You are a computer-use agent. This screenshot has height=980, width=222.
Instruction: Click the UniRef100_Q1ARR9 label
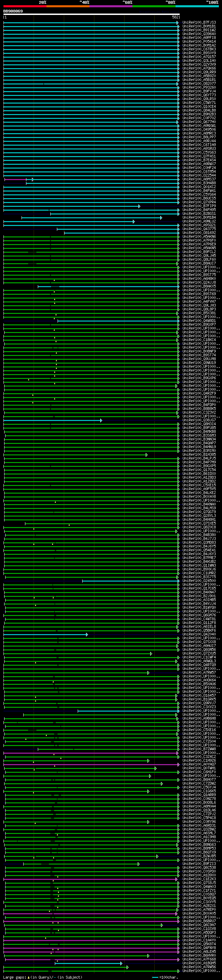[199, 795]
